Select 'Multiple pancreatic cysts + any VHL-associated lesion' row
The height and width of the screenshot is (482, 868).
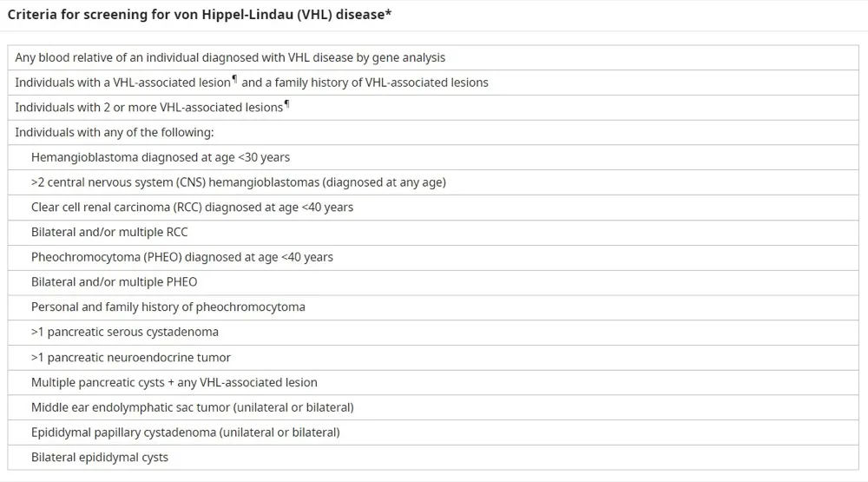174,382
